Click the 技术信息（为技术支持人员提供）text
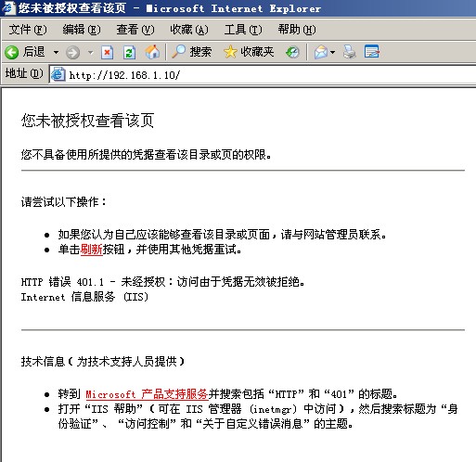The image size is (476, 462). coord(103,361)
